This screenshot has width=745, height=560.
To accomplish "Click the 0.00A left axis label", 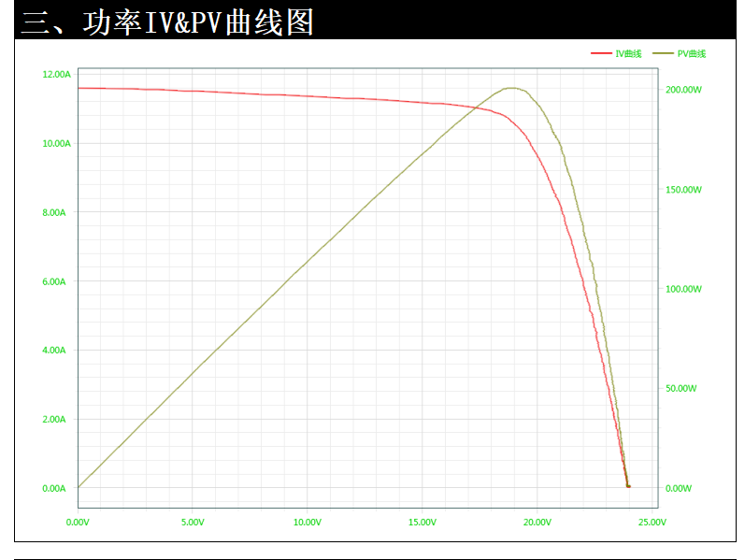I will [x=54, y=488].
